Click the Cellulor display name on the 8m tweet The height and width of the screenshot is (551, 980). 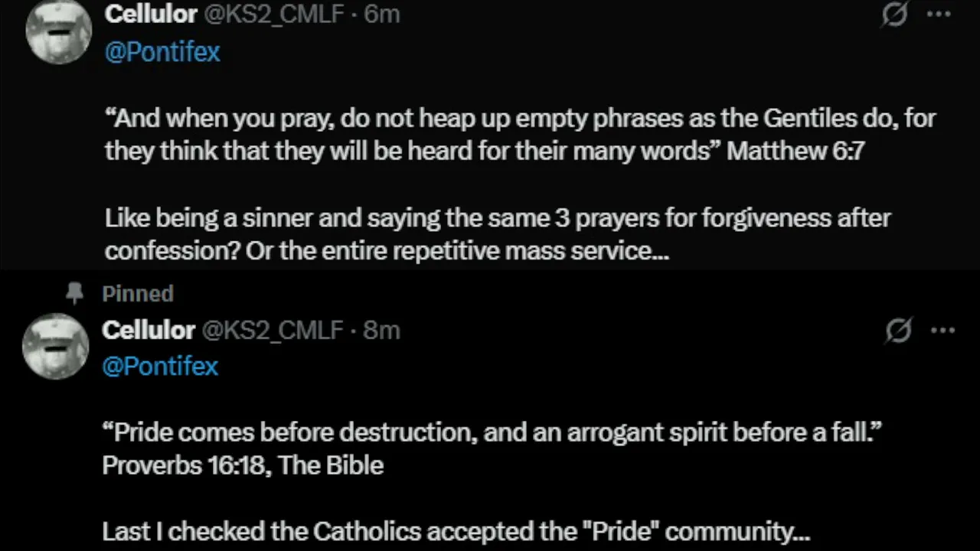[149, 330]
